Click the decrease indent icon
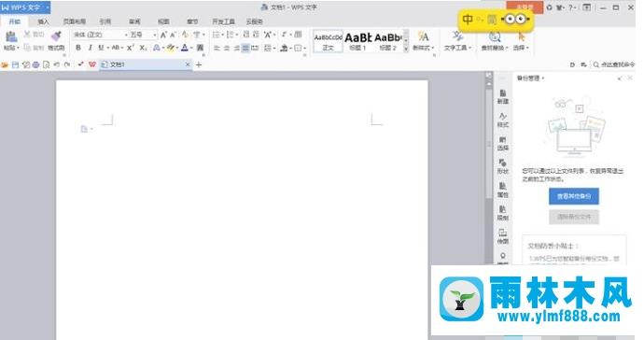The height and width of the screenshot is (340, 644). coord(246,35)
